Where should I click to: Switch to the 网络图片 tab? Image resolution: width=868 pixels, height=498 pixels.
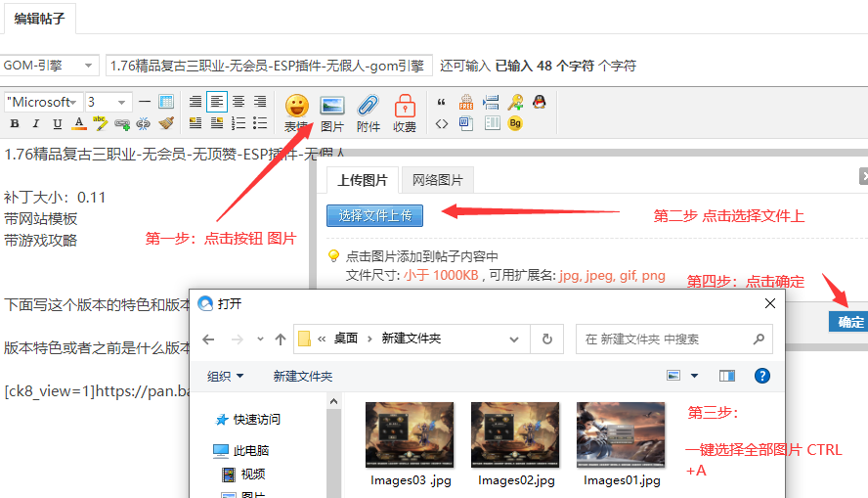[437, 180]
